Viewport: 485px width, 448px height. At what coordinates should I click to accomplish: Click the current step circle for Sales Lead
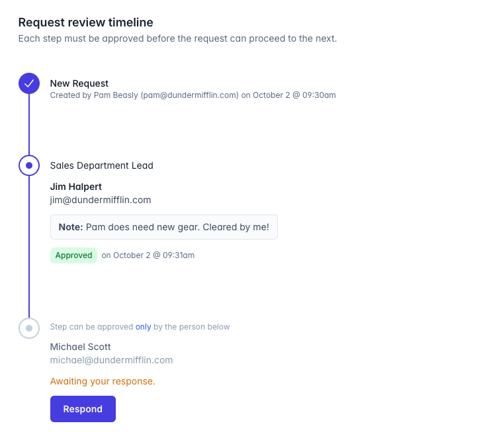29,165
